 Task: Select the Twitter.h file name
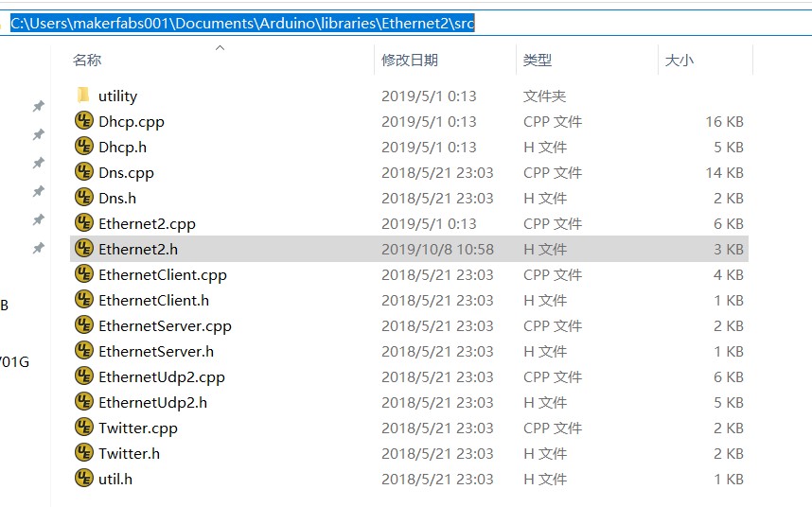tap(129, 453)
